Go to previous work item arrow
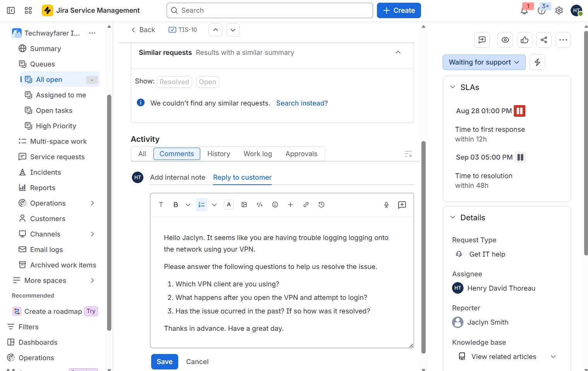 [215, 30]
